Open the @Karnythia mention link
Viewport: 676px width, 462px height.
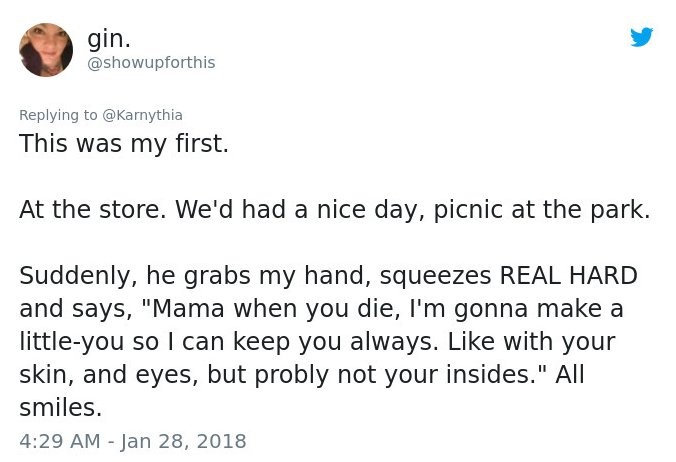(142, 115)
